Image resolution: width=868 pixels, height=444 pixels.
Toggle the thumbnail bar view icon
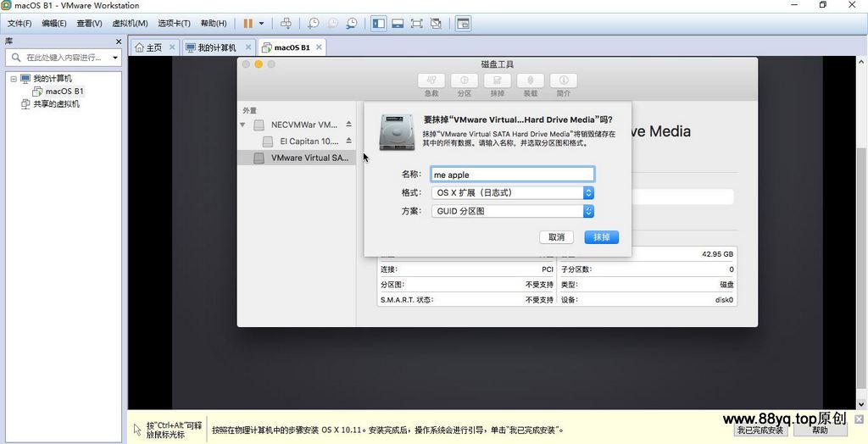pyautogui.click(x=398, y=23)
